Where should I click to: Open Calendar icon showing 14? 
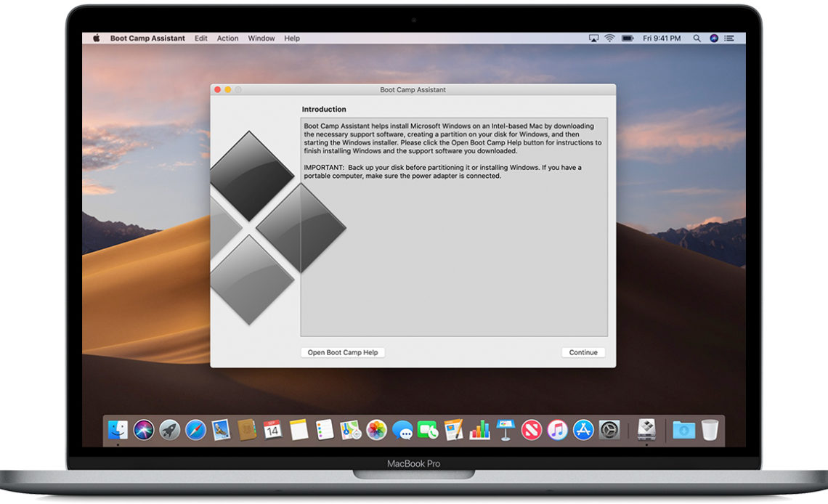pyautogui.click(x=272, y=430)
